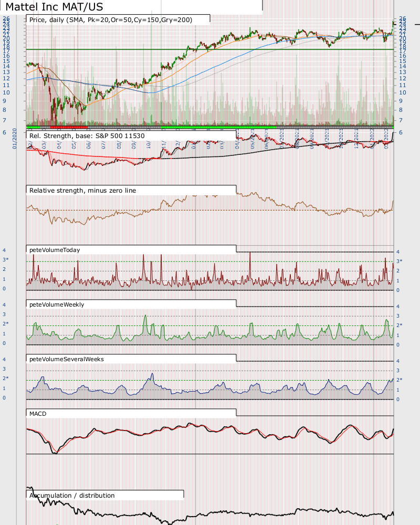Image resolution: width=420 pixels, height=525 pixels.
Task: Click price value 14 on the left axis
Action: pos(6,66)
